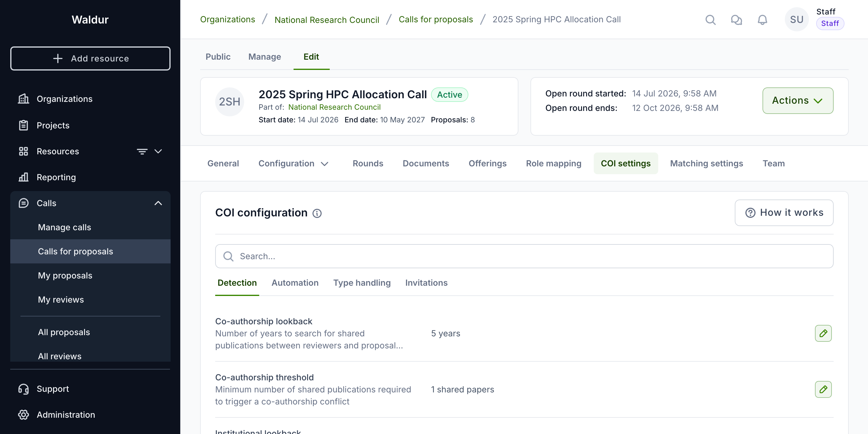Screen dimensions: 868x434
Task: Click the 'Proposals: 8' count text
Action: (x=452, y=120)
